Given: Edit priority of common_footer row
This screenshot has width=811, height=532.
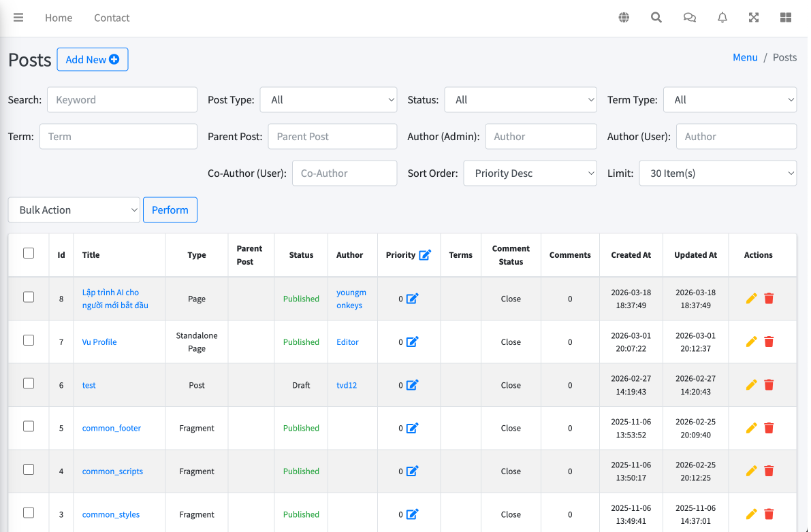Looking at the screenshot, I should tap(412, 428).
